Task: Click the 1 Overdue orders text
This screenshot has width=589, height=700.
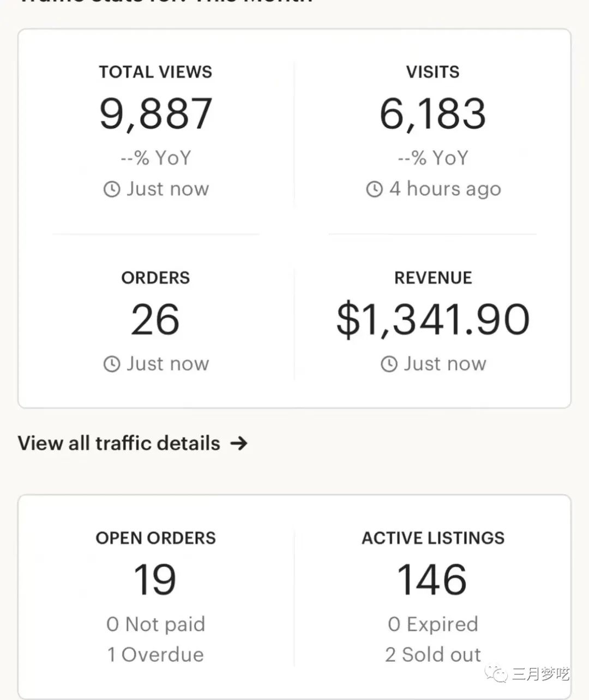Action: 155,654
